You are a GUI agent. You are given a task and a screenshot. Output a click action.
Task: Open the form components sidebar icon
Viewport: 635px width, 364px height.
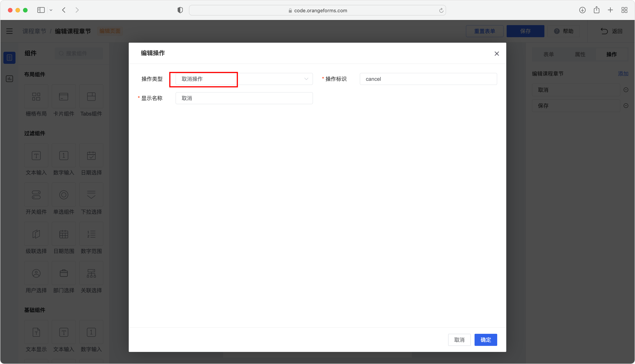pyautogui.click(x=9, y=58)
